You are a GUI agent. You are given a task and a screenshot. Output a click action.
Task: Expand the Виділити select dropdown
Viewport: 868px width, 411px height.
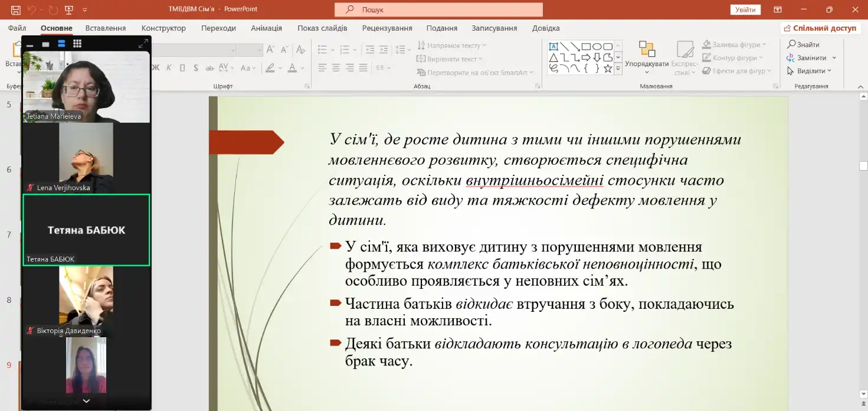coord(809,71)
